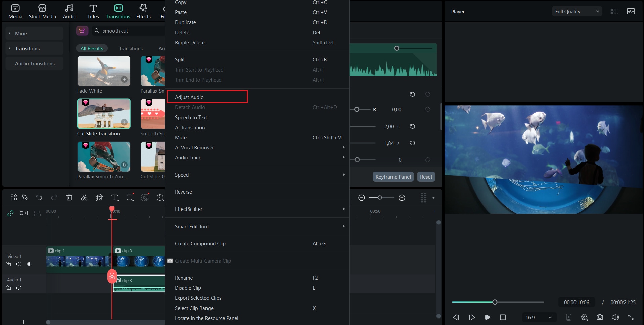Switch to the Transitions results tab
644x325 pixels.
[131, 48]
